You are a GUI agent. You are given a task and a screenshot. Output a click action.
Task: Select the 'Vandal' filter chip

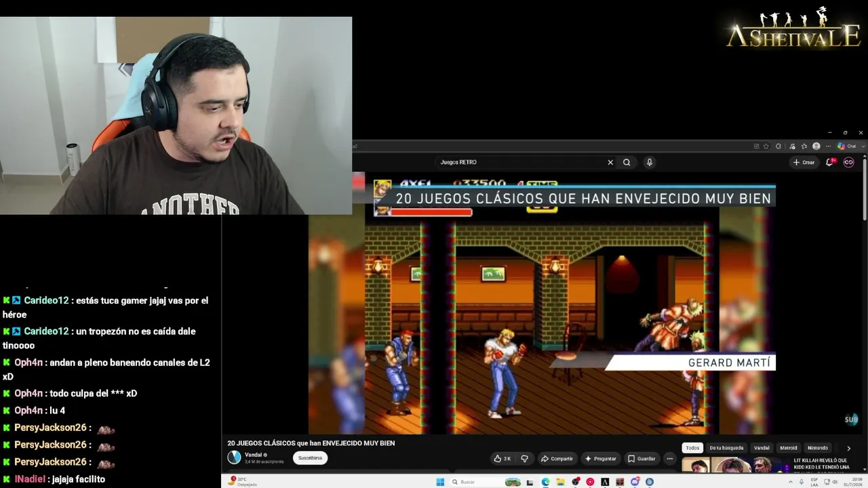click(762, 448)
